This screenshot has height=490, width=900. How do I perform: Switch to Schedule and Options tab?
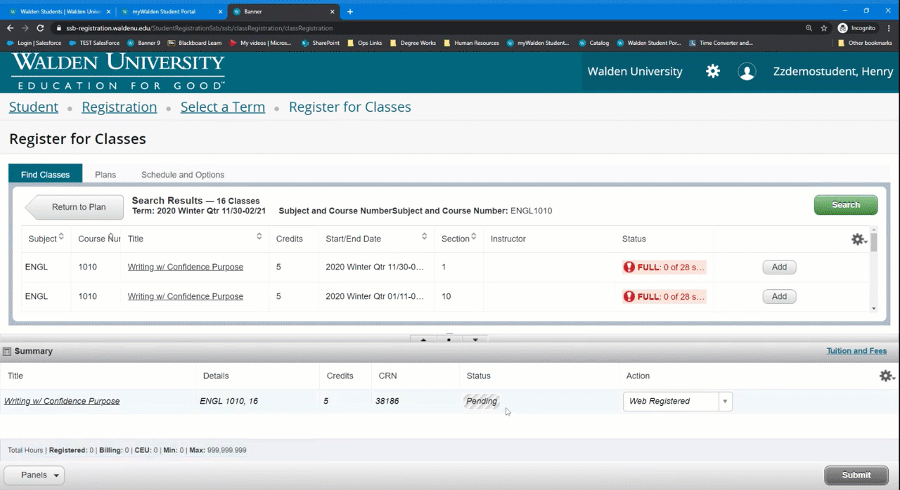click(183, 174)
